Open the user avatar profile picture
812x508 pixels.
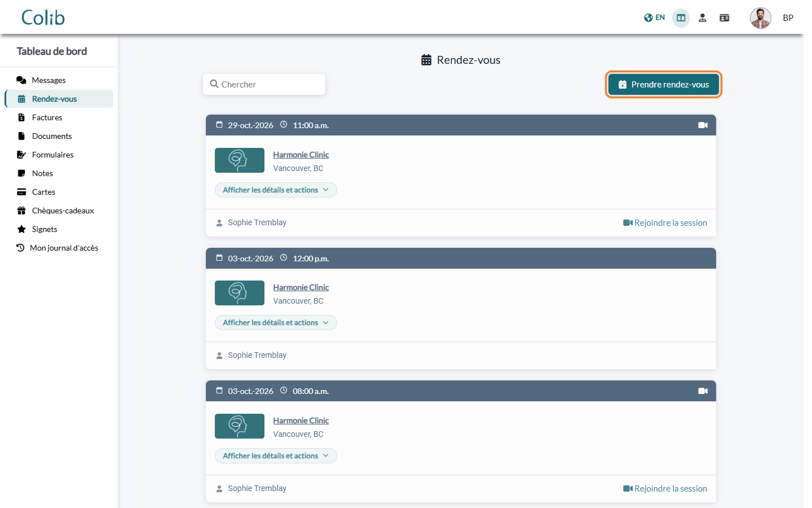point(761,18)
